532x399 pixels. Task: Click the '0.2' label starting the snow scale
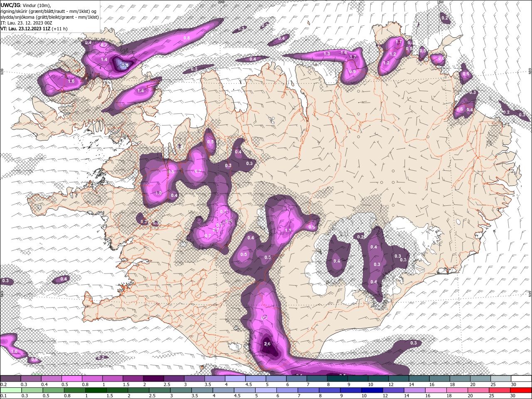click(3, 384)
